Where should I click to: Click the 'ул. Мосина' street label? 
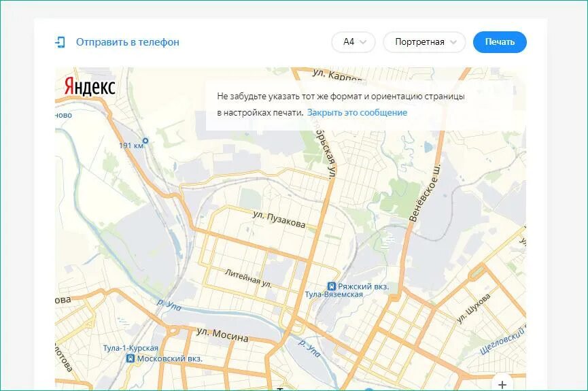pos(222,335)
